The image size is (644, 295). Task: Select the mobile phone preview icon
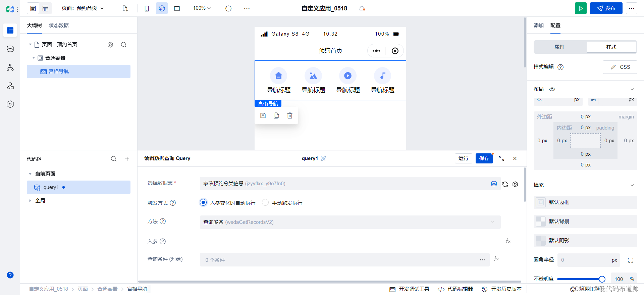[147, 8]
